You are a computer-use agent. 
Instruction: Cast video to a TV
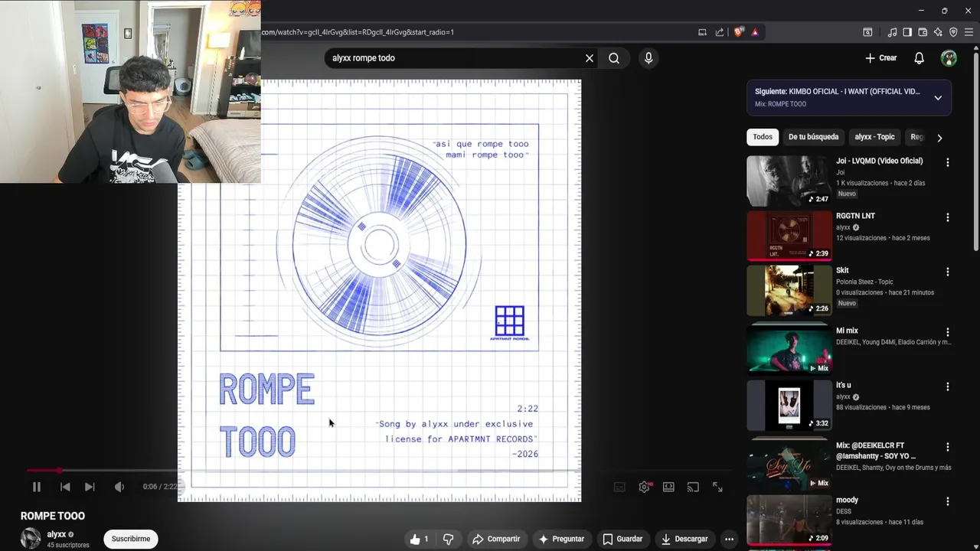click(693, 487)
